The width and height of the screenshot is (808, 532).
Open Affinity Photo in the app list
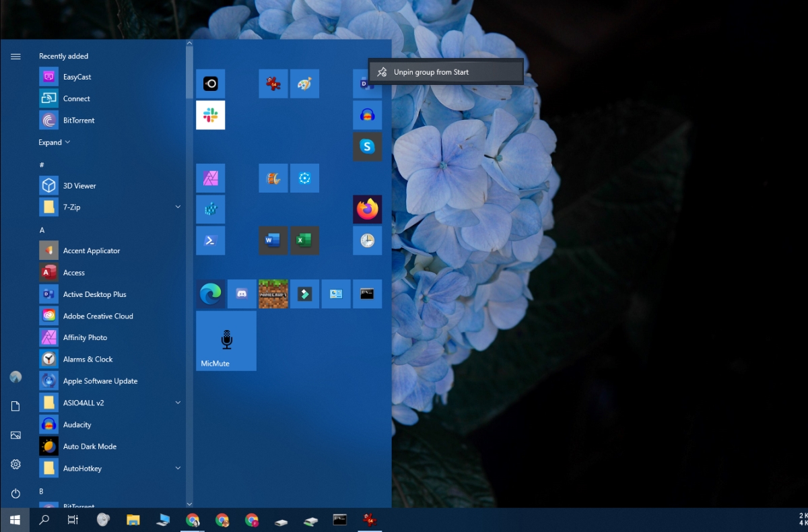[110, 337]
